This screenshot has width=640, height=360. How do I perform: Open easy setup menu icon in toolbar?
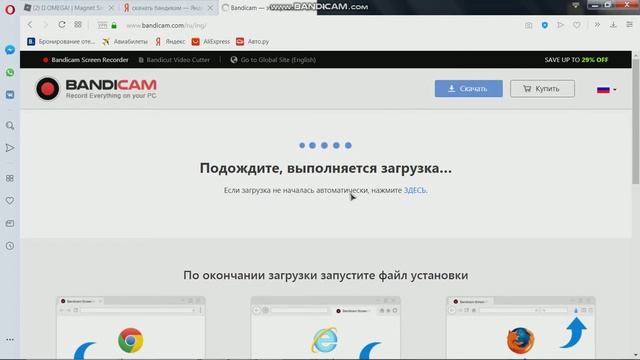(629, 25)
